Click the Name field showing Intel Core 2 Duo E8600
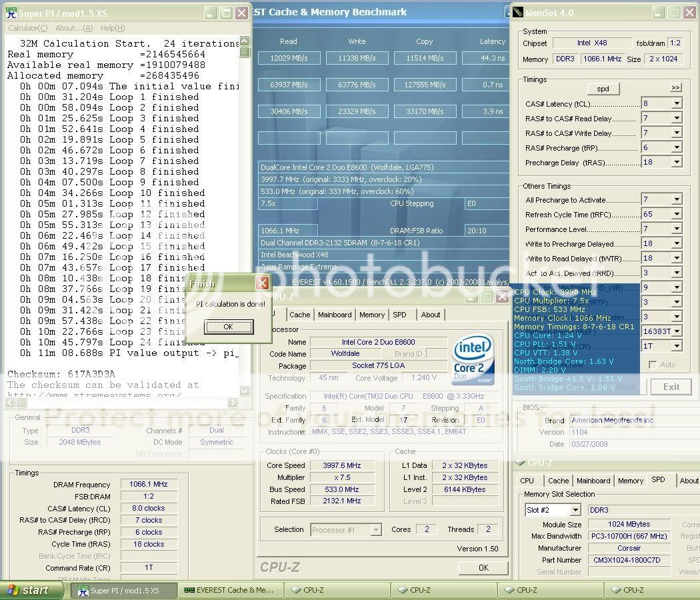Screen dimensions: 700x600 point(379,342)
